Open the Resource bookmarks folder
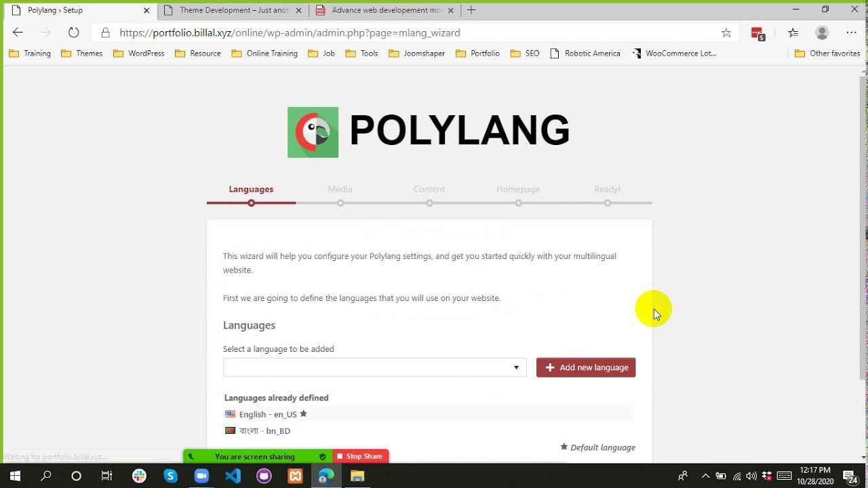The width and height of the screenshot is (868, 488). (198, 54)
